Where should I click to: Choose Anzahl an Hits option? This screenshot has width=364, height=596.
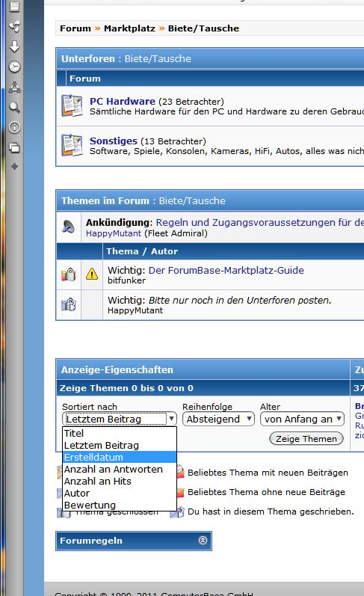click(120, 481)
